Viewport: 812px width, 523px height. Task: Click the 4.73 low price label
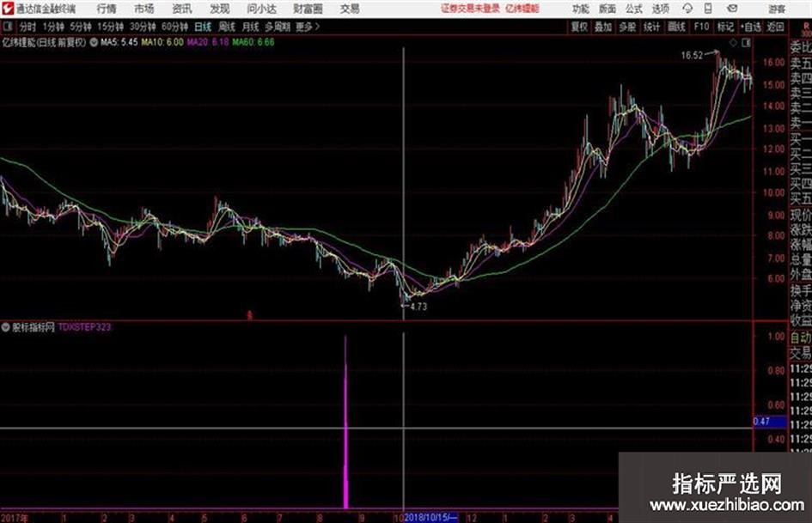pos(418,307)
